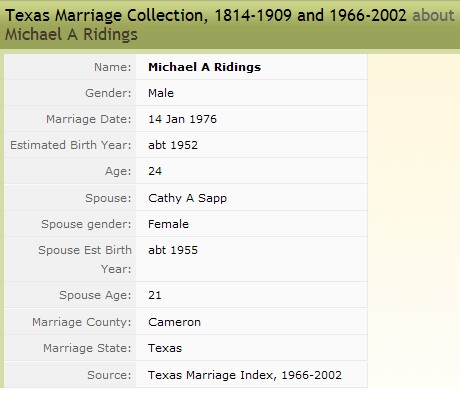Click the Texas Marriage Collection title heading
Screen dimensions: 460x408
[206, 16]
